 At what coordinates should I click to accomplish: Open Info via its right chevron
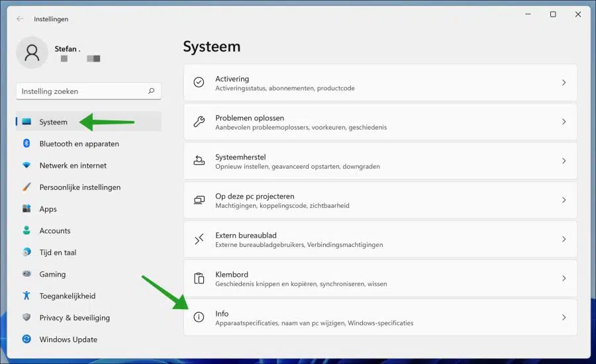(x=564, y=317)
